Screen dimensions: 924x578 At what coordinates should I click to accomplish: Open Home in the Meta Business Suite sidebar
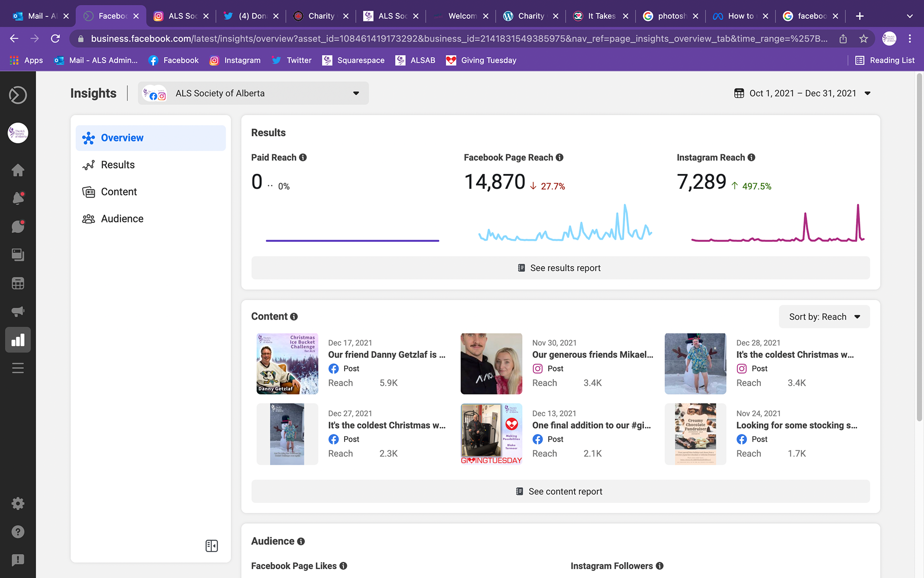(x=18, y=170)
